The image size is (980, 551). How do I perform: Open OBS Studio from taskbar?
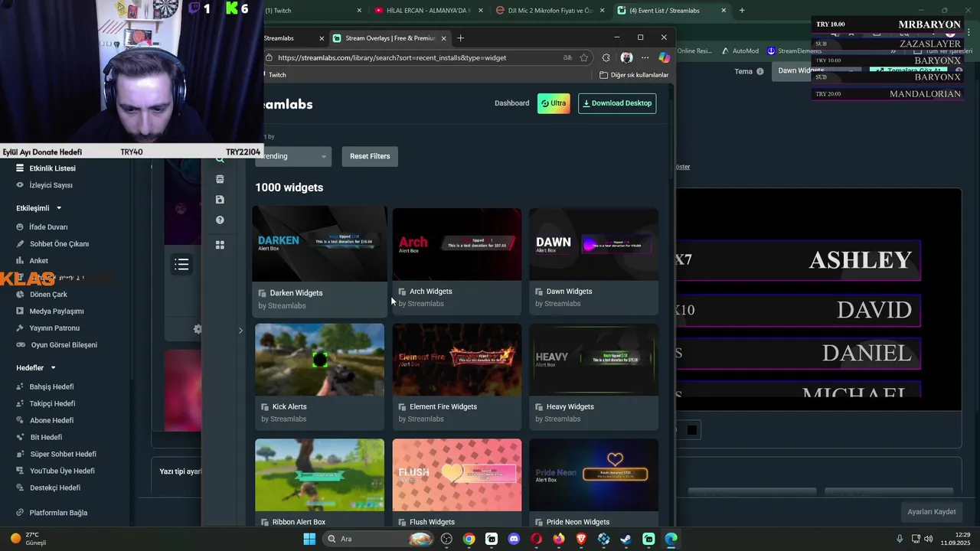[x=446, y=539]
